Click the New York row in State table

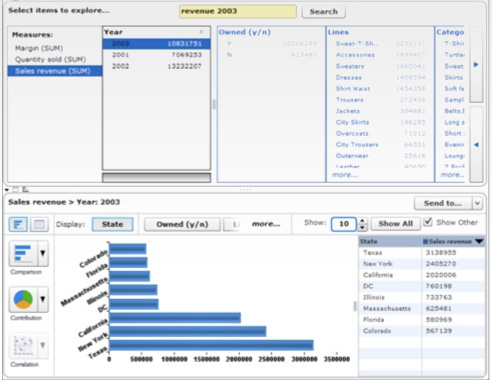422,264
